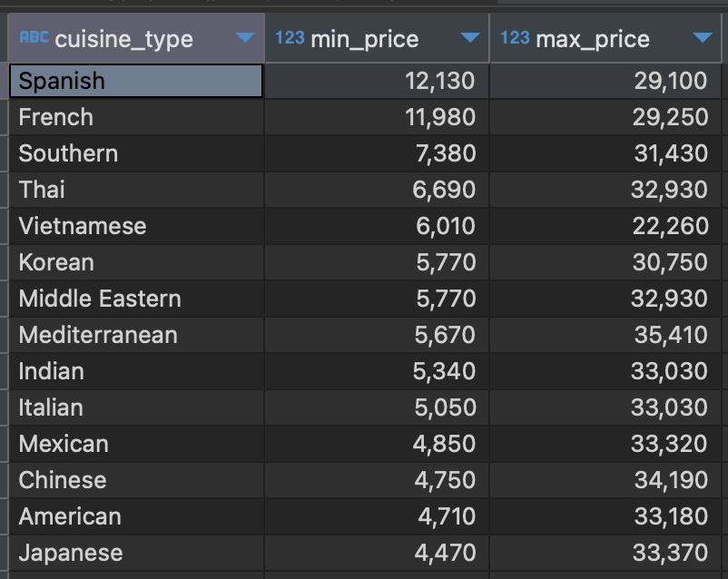Select Mediterranean max price 35,410
This screenshot has height=579, width=728.
(x=671, y=335)
